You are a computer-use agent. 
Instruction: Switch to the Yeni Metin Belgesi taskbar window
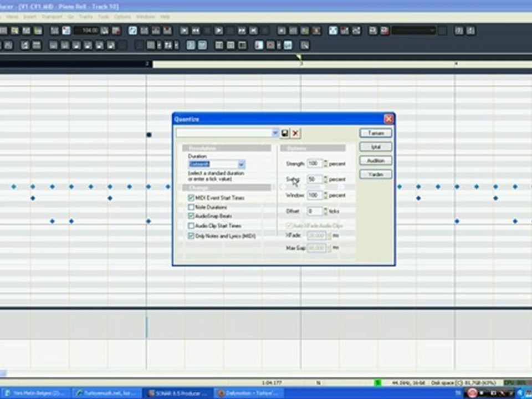pos(36,393)
